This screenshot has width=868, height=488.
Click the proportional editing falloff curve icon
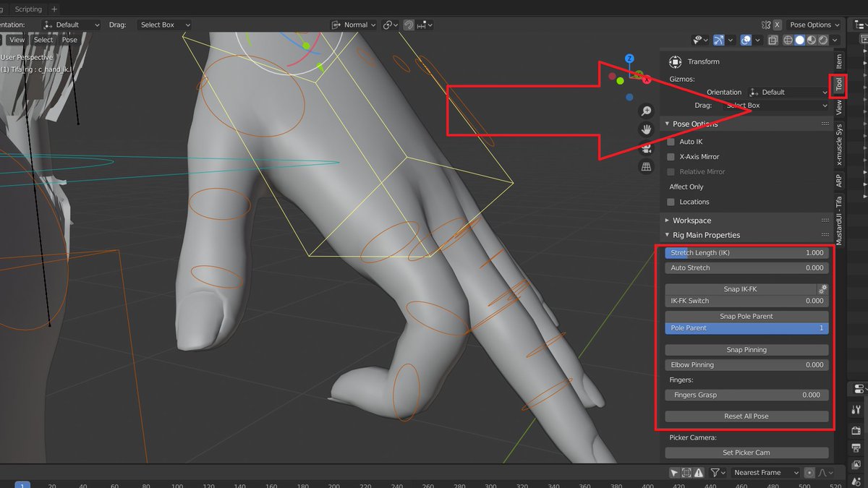click(x=825, y=472)
